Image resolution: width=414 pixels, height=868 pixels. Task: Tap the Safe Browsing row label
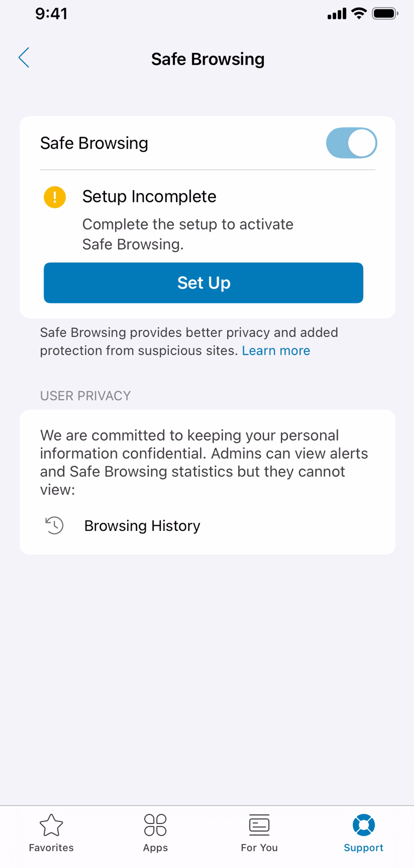click(x=94, y=143)
